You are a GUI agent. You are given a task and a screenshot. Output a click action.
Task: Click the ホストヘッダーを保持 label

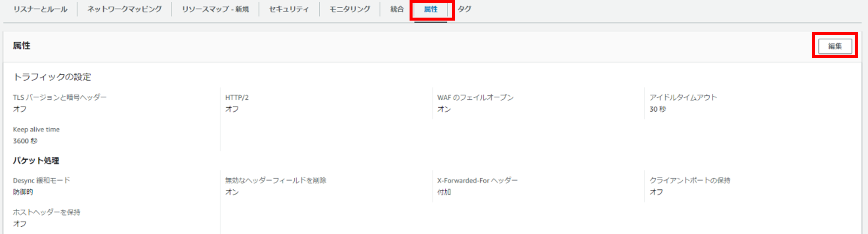pyautogui.click(x=46, y=212)
